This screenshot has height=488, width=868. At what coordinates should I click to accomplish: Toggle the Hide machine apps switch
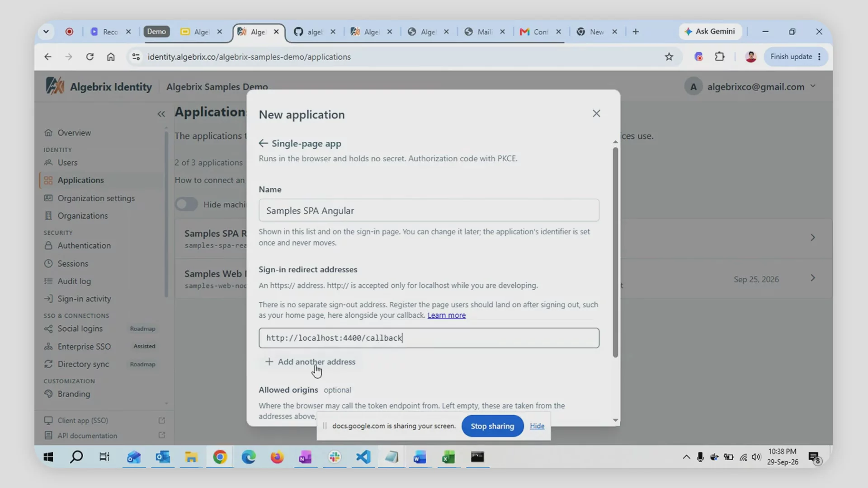[186, 204]
